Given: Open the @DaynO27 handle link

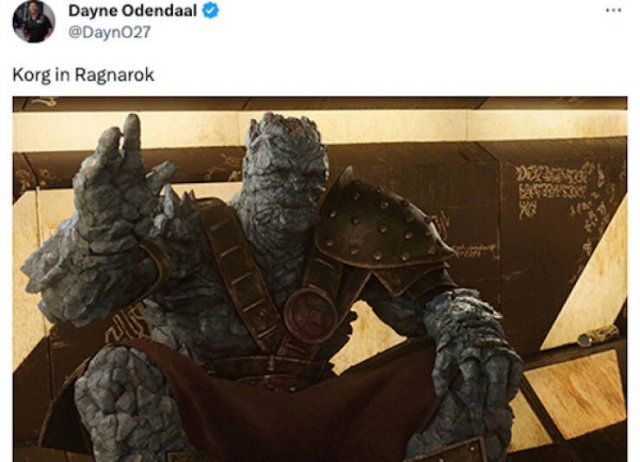Looking at the screenshot, I should (x=109, y=32).
